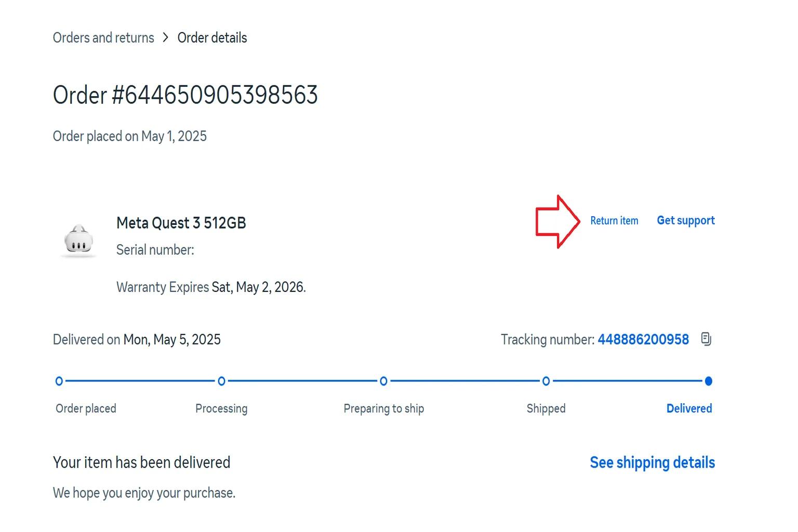View See shipping details
This screenshot has width=798, height=532.
click(653, 462)
